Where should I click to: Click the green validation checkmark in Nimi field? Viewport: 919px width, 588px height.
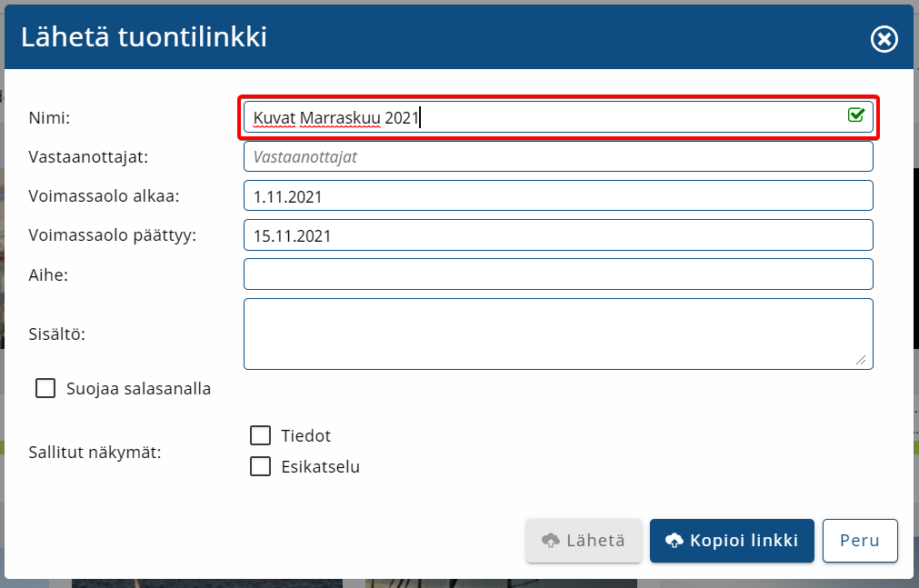point(855,115)
